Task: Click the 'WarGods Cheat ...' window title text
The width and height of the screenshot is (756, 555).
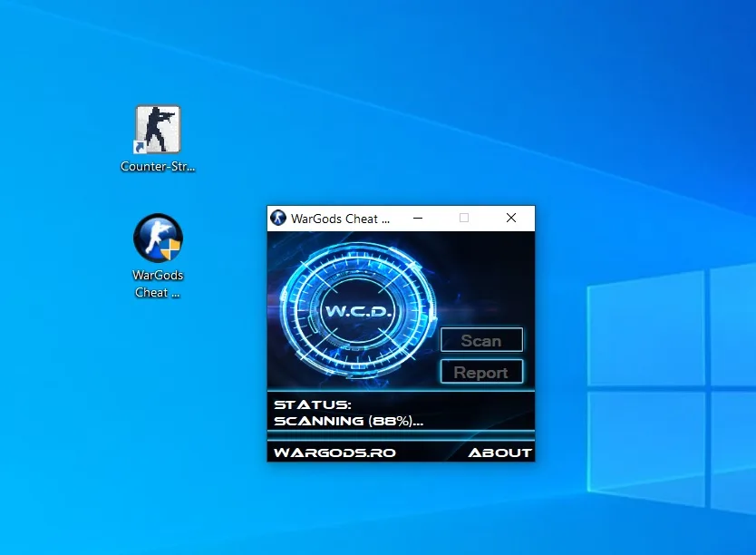Action: 340,219
